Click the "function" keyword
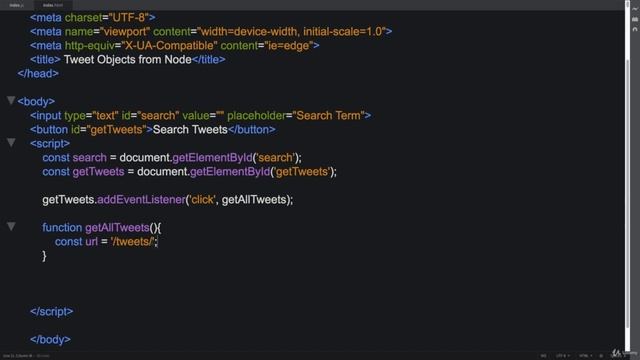The image size is (640, 360). tap(62, 227)
